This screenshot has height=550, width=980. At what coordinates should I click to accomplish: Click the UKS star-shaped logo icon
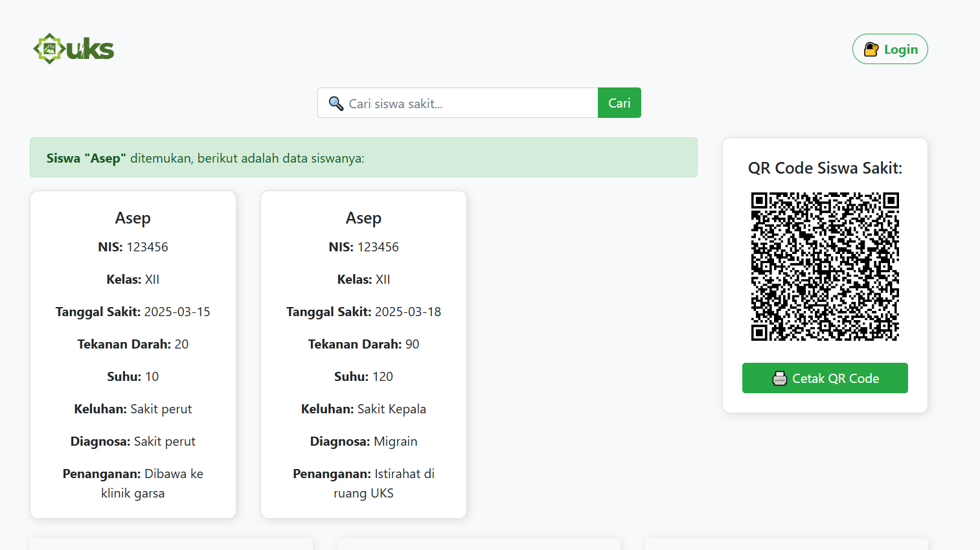[x=49, y=49]
